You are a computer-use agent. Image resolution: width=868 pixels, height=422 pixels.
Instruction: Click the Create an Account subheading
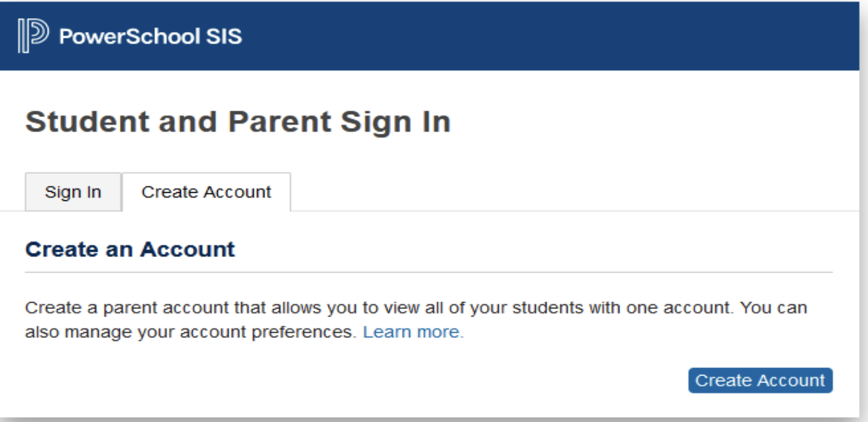click(x=130, y=249)
